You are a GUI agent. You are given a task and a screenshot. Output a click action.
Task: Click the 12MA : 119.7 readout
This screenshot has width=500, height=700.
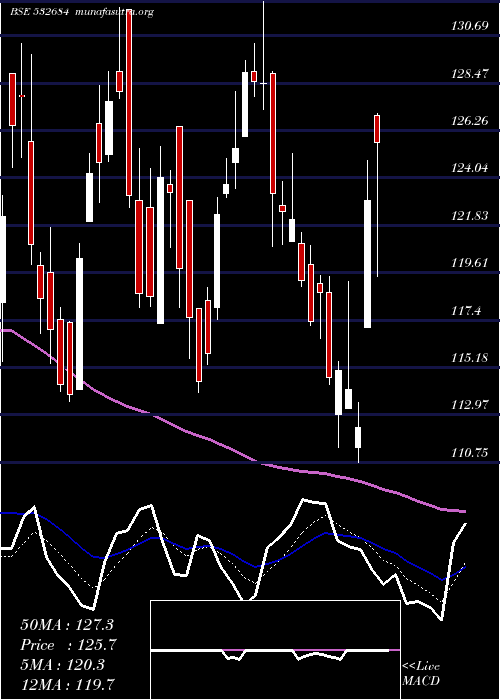pos(67,684)
